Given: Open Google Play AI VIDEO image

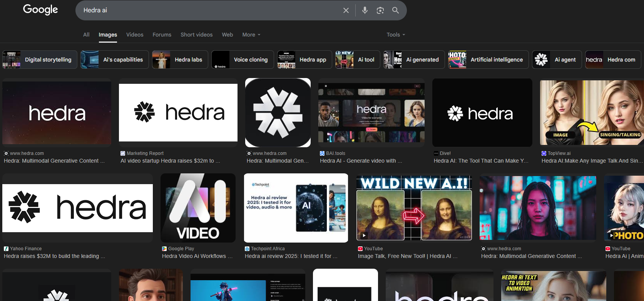Looking at the screenshot, I should 198,208.
